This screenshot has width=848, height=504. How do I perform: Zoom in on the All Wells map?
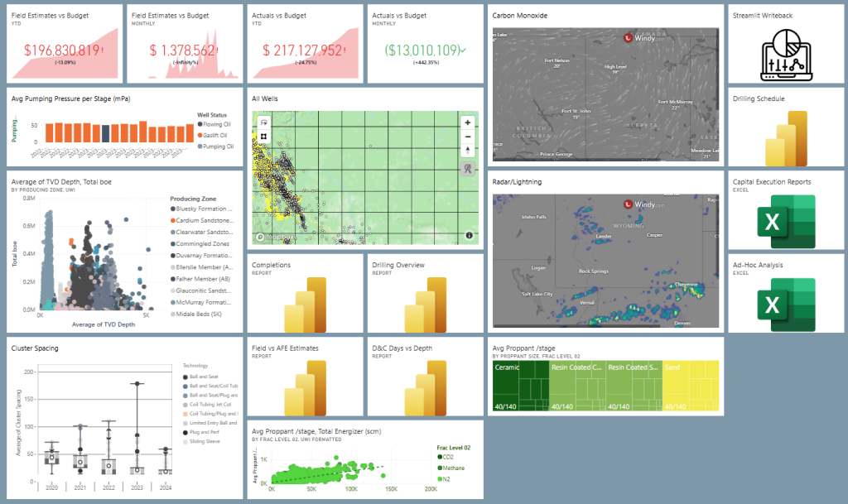click(468, 122)
